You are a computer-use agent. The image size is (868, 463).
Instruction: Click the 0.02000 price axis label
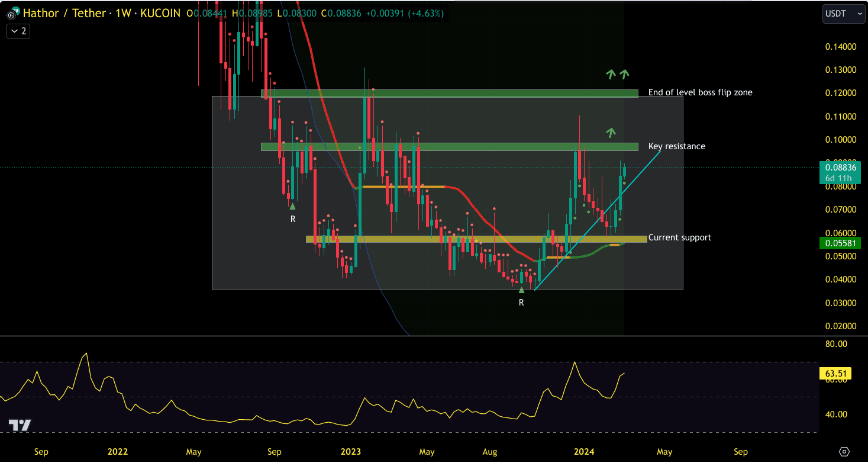841,326
